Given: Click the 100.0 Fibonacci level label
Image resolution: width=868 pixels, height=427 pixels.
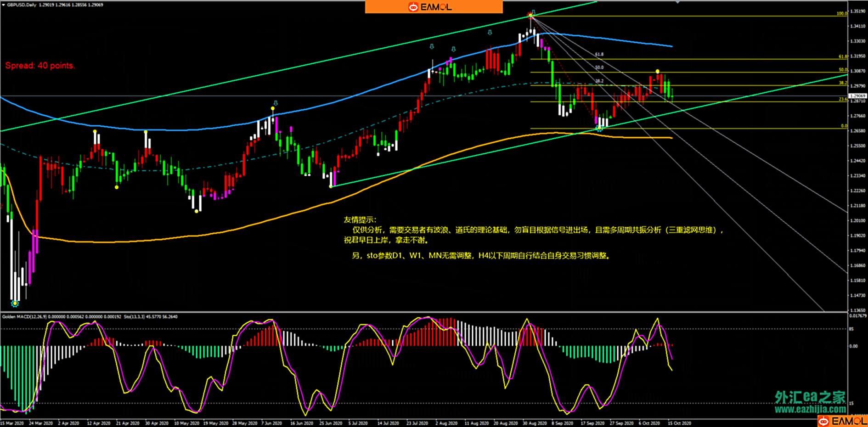Looking at the screenshot, I should (x=841, y=13).
